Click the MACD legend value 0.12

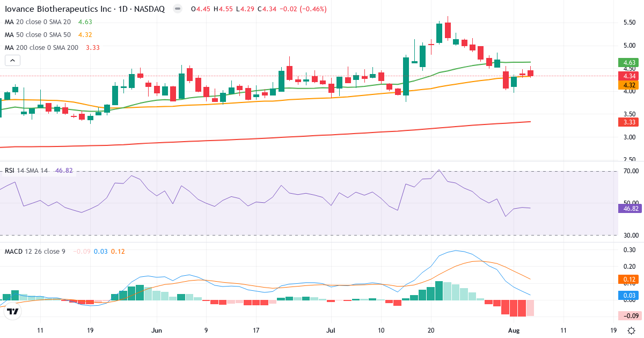(118, 251)
